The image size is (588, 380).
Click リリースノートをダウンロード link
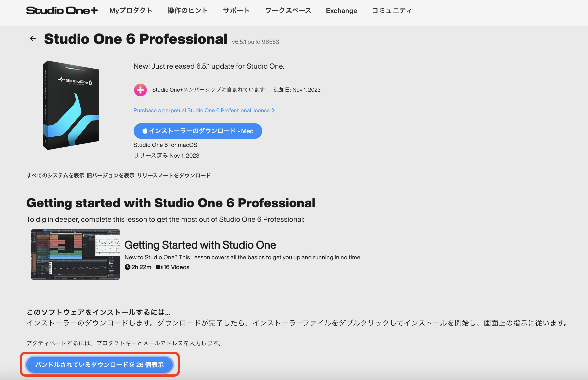pos(174,175)
